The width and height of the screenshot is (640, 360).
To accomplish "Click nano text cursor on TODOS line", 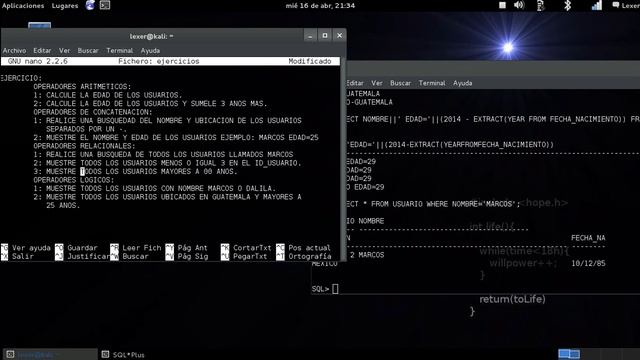I will pos(82,171).
